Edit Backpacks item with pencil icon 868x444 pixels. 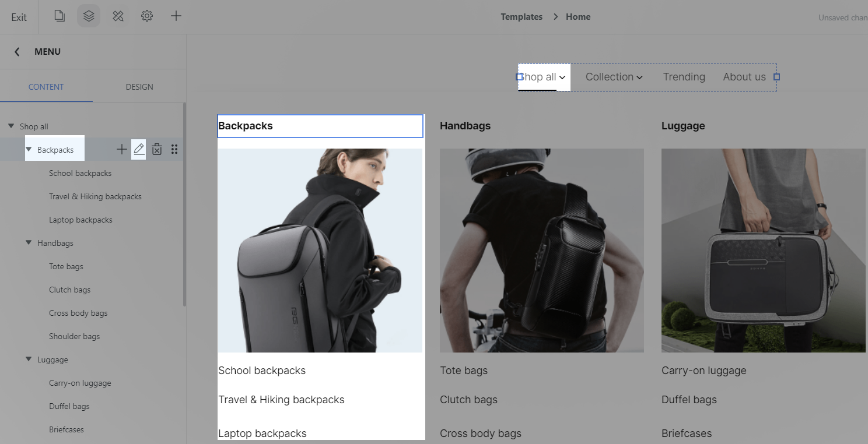139,150
